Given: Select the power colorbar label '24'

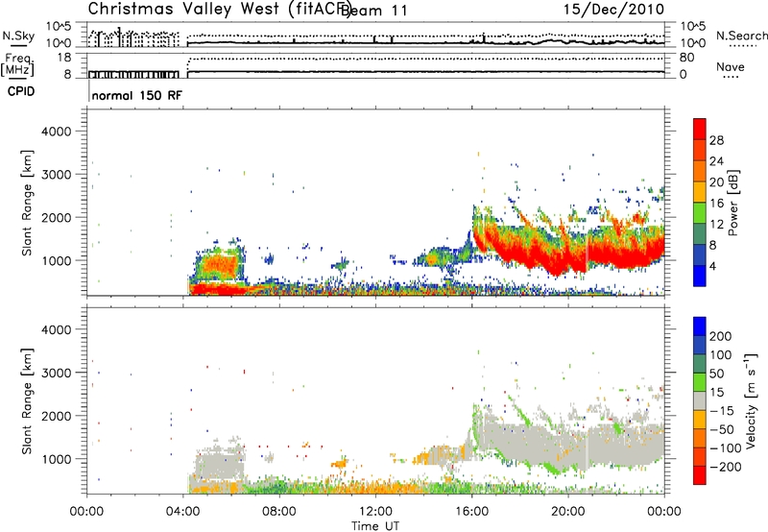Looking at the screenshot, I should point(716,161).
